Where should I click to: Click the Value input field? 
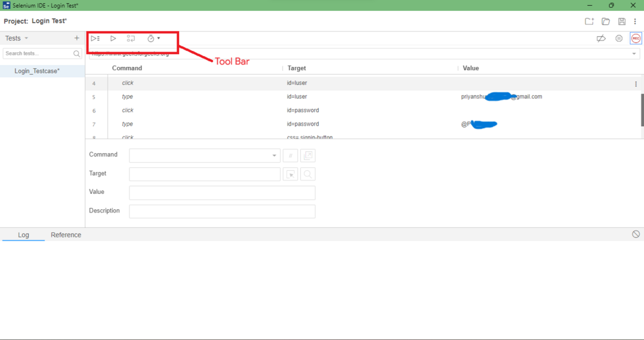tap(222, 193)
